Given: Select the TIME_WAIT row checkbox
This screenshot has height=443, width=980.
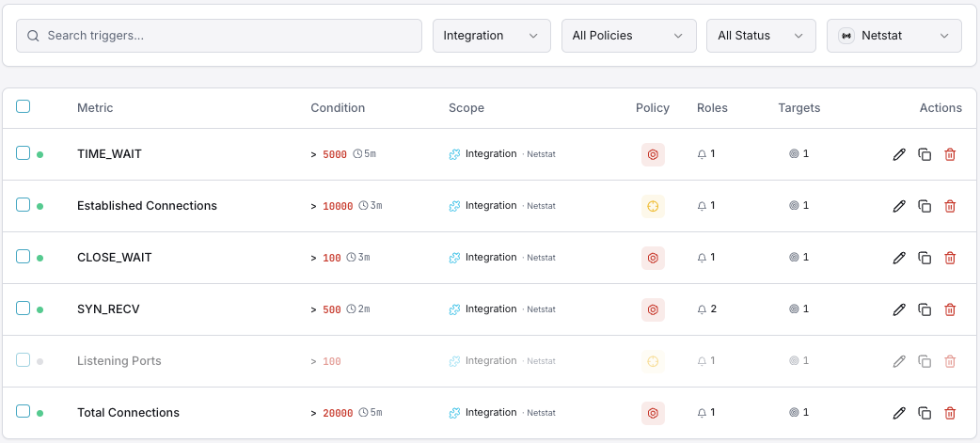Looking at the screenshot, I should 24,152.
